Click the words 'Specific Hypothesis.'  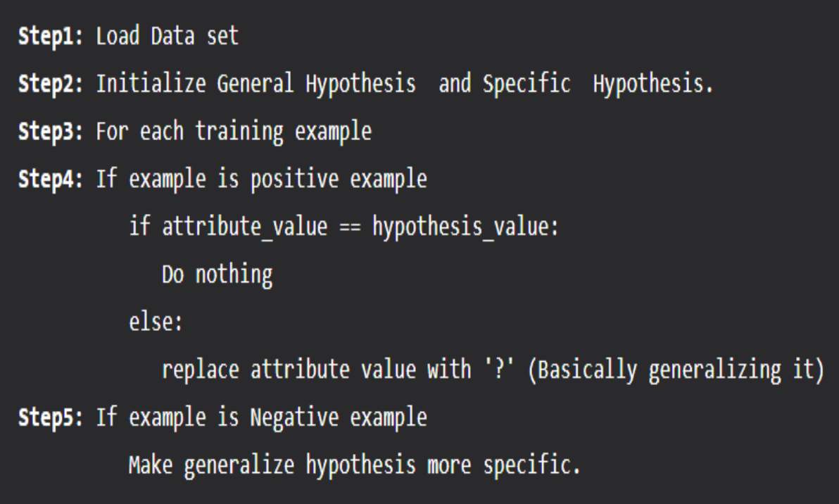tap(598, 84)
